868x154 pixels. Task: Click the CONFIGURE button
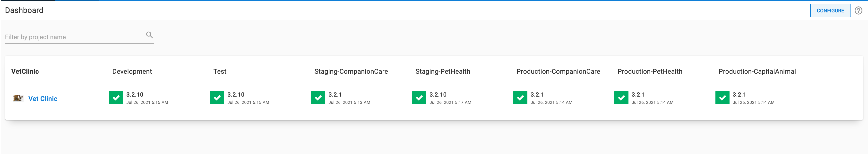point(831,10)
